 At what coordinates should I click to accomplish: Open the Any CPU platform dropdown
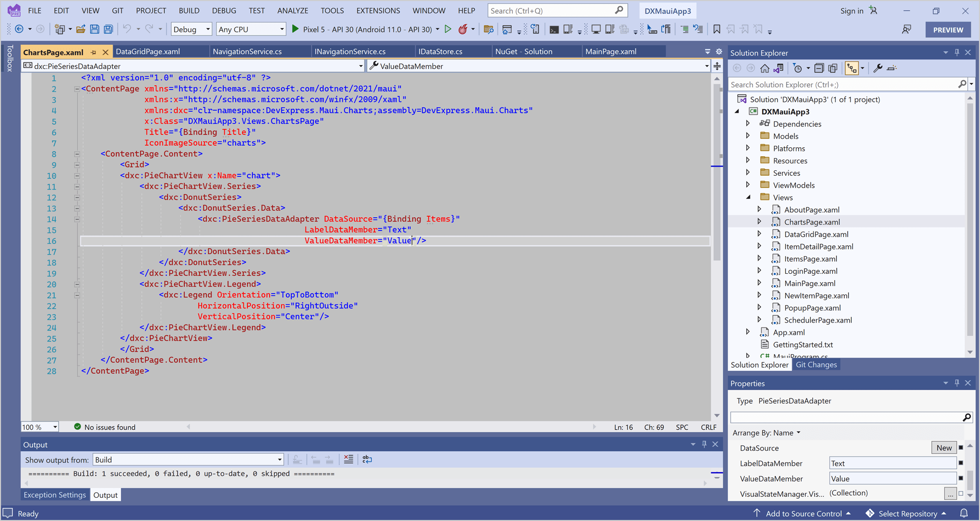281,29
